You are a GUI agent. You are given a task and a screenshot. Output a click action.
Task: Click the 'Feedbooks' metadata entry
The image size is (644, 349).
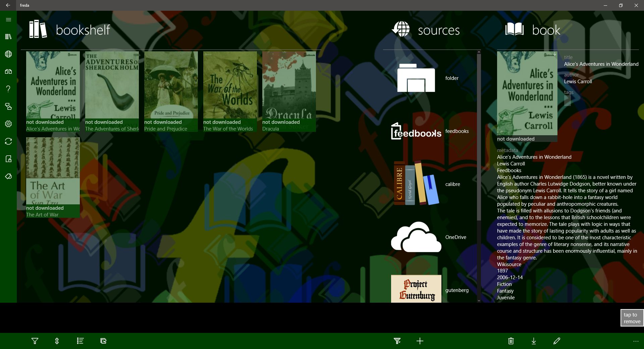509,170
